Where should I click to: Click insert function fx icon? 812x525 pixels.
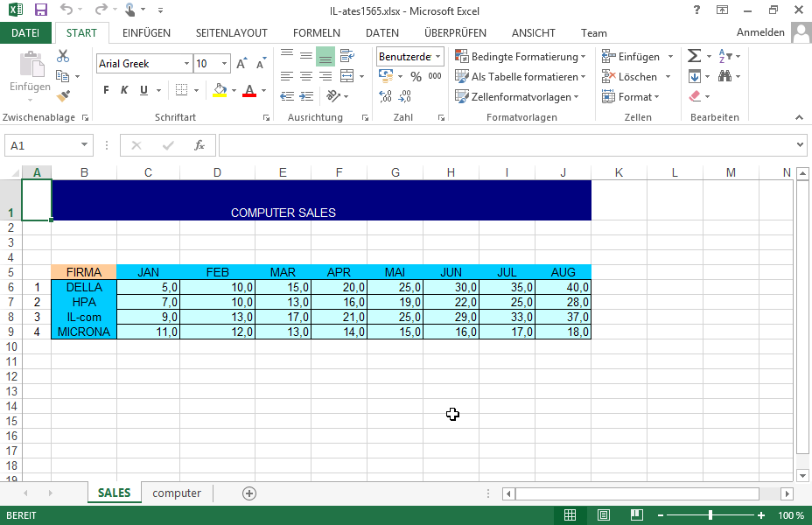tap(199, 145)
